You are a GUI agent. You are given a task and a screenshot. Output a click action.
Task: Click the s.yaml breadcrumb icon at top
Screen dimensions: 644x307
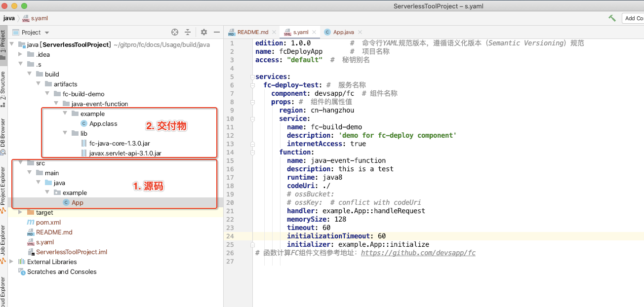26,18
